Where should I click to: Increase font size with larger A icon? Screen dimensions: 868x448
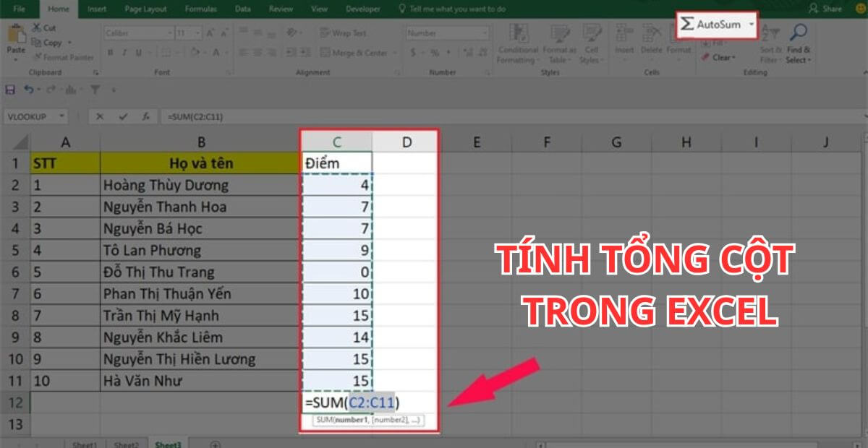tap(211, 33)
